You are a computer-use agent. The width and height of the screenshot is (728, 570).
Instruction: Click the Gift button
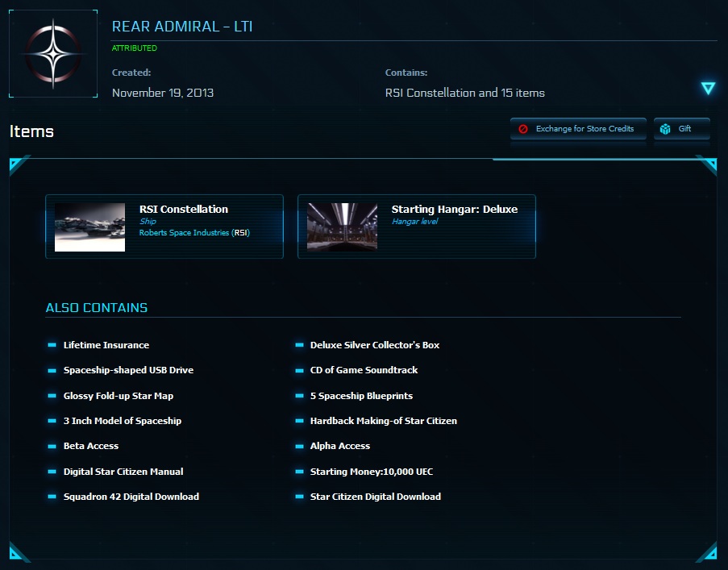coord(681,129)
